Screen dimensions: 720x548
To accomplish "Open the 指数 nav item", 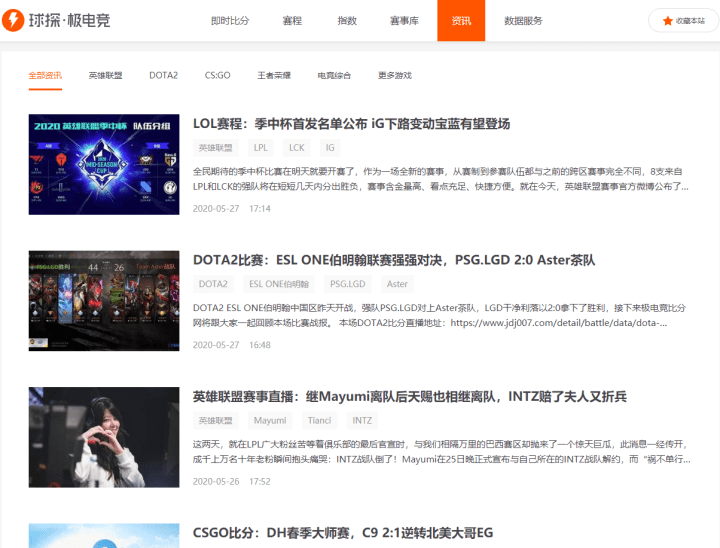I will tap(347, 21).
